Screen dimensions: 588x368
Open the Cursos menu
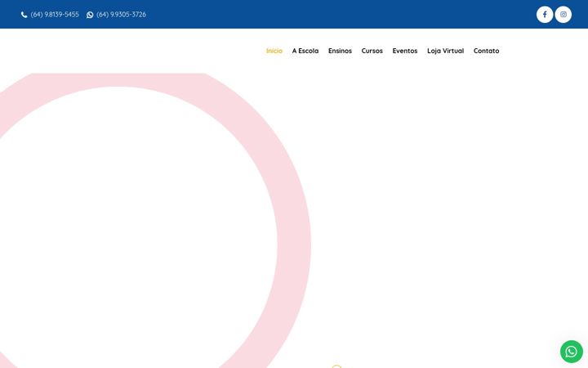pos(372,51)
